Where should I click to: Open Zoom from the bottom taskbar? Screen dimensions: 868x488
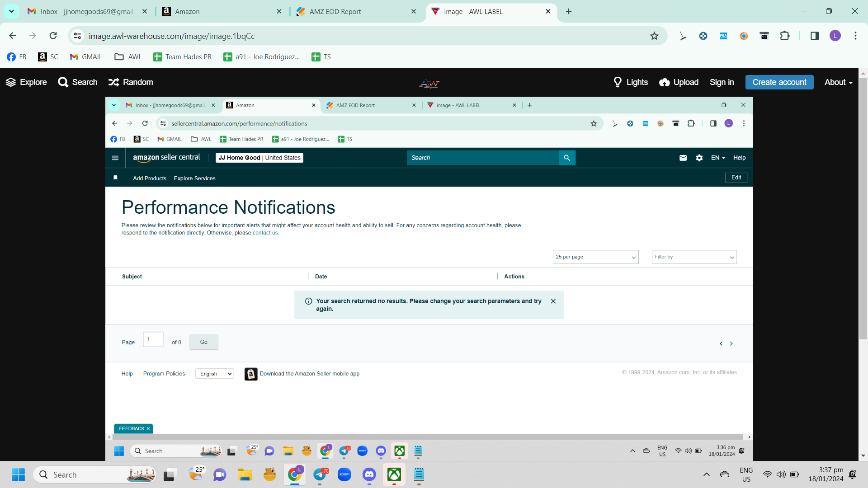pyautogui.click(x=344, y=475)
